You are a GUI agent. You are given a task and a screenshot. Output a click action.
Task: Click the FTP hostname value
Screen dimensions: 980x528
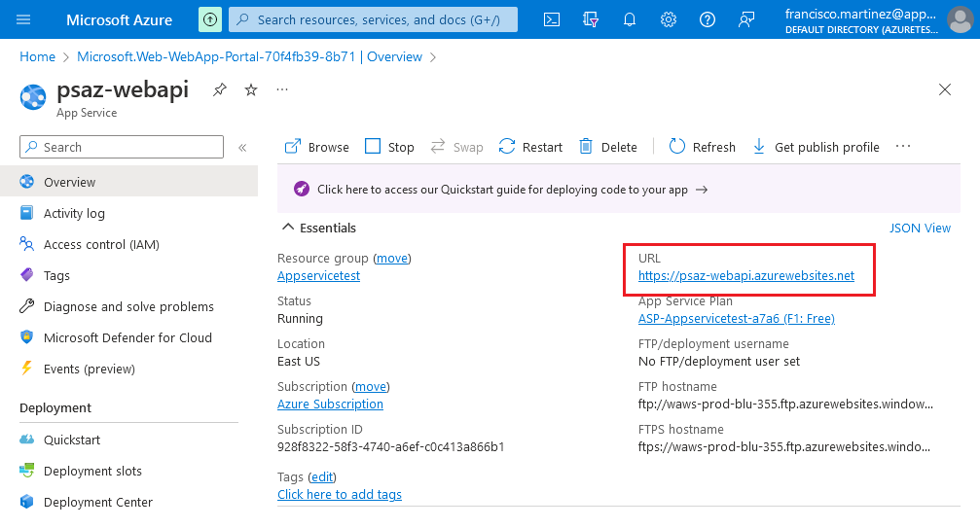785,405
